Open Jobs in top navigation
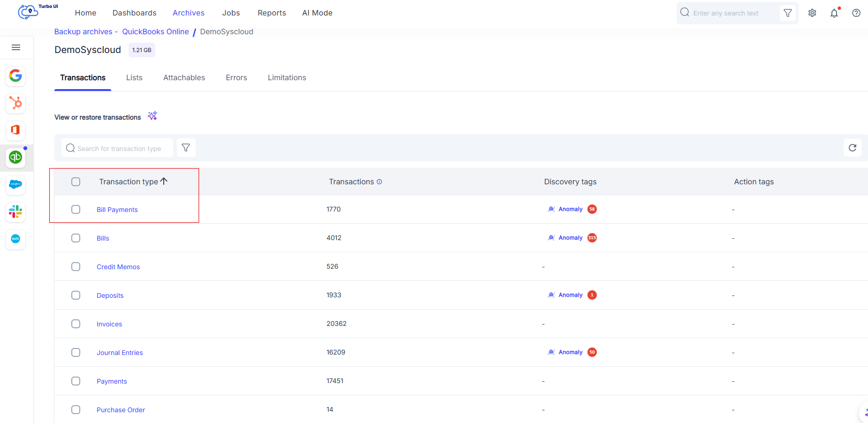The image size is (868, 423). (231, 13)
